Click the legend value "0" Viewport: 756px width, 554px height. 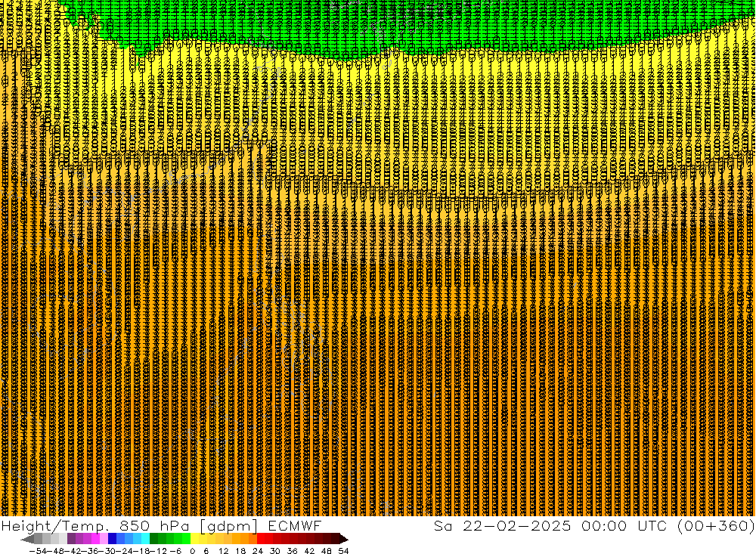(192, 551)
